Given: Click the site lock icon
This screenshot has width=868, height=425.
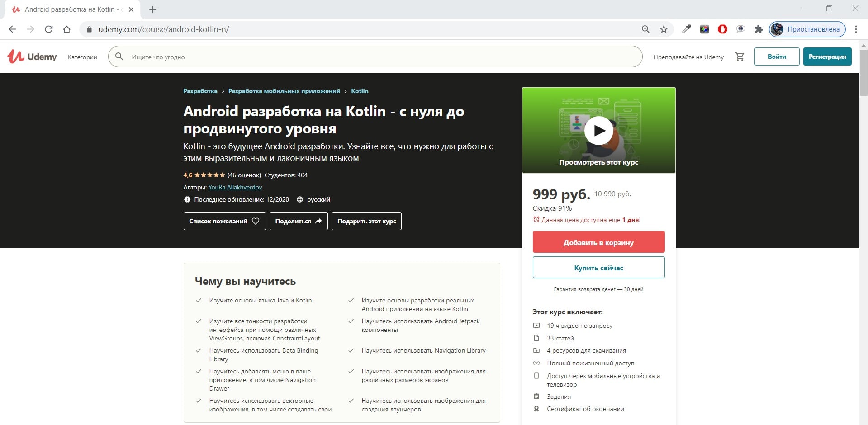Looking at the screenshot, I should tap(89, 29).
